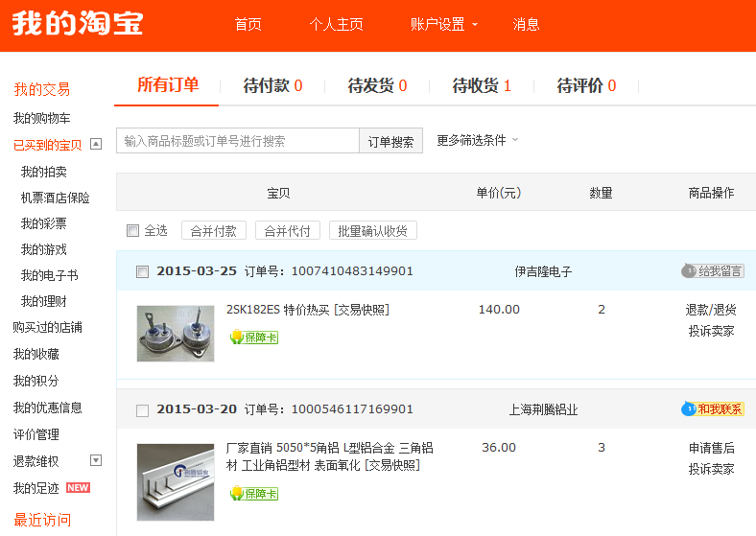Open the 2SK182ES product thumbnail

coord(176,333)
